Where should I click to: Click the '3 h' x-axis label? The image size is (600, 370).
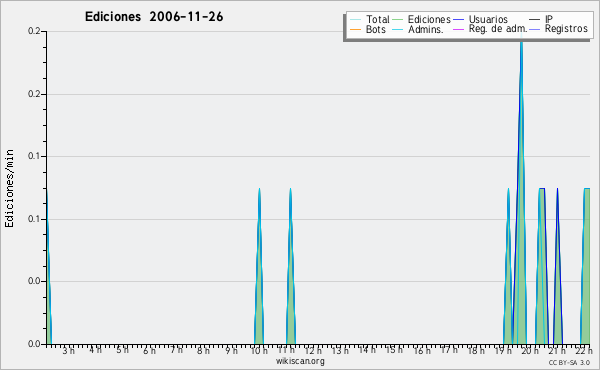point(68,350)
